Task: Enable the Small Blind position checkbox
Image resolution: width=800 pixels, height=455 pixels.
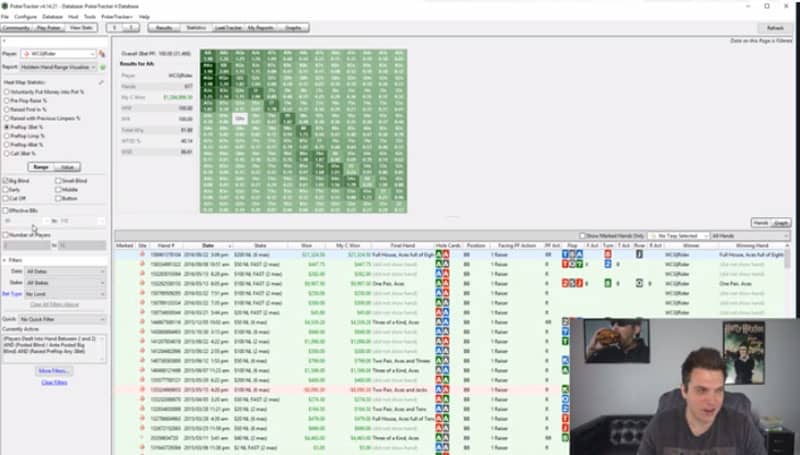Action: (58, 181)
